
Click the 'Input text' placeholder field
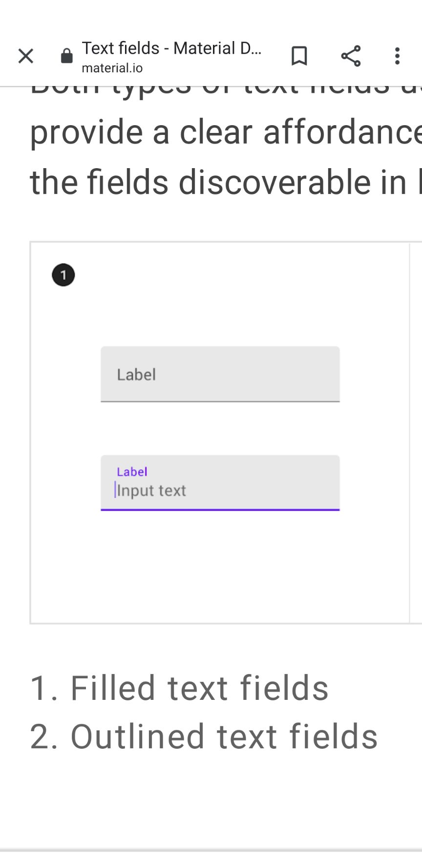coord(220,490)
